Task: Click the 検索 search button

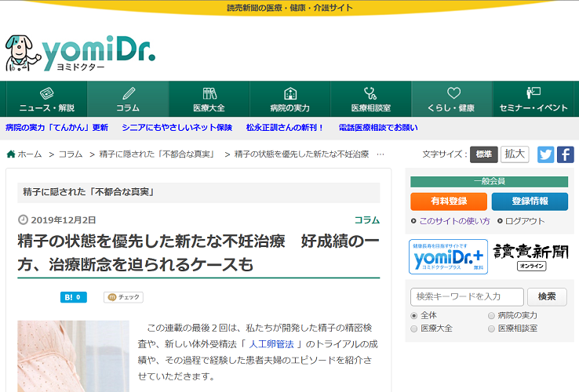Action: (x=547, y=297)
